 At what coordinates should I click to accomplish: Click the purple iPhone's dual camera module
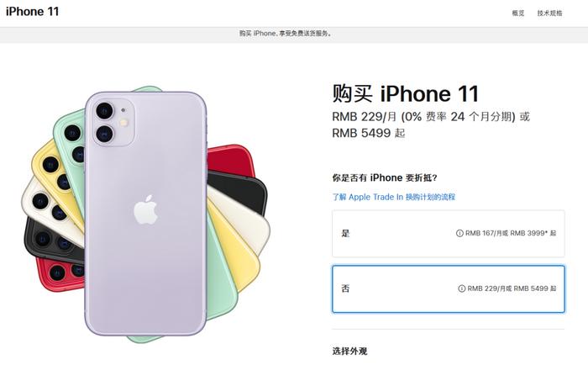pyautogui.click(x=113, y=123)
